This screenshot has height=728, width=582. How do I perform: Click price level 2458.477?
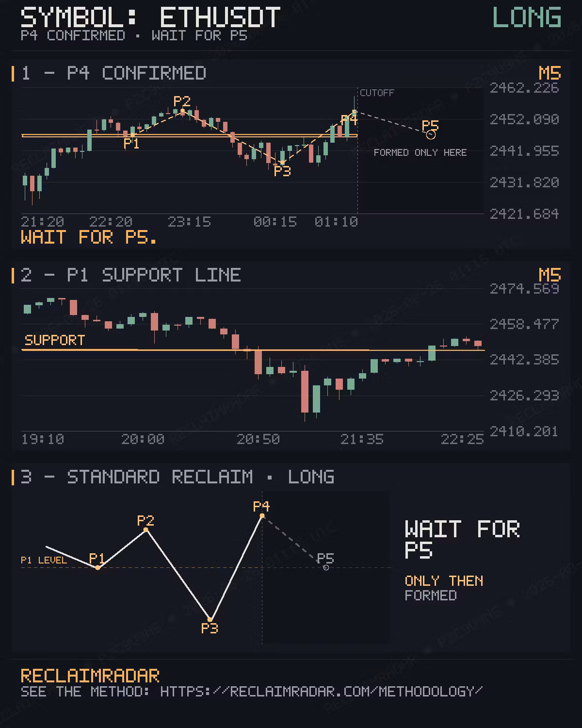click(524, 324)
